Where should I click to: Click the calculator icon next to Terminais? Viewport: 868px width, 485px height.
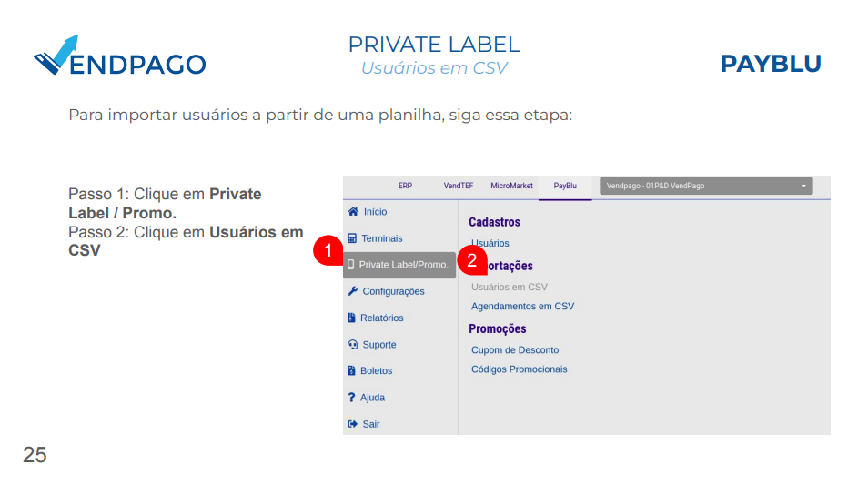click(x=352, y=238)
